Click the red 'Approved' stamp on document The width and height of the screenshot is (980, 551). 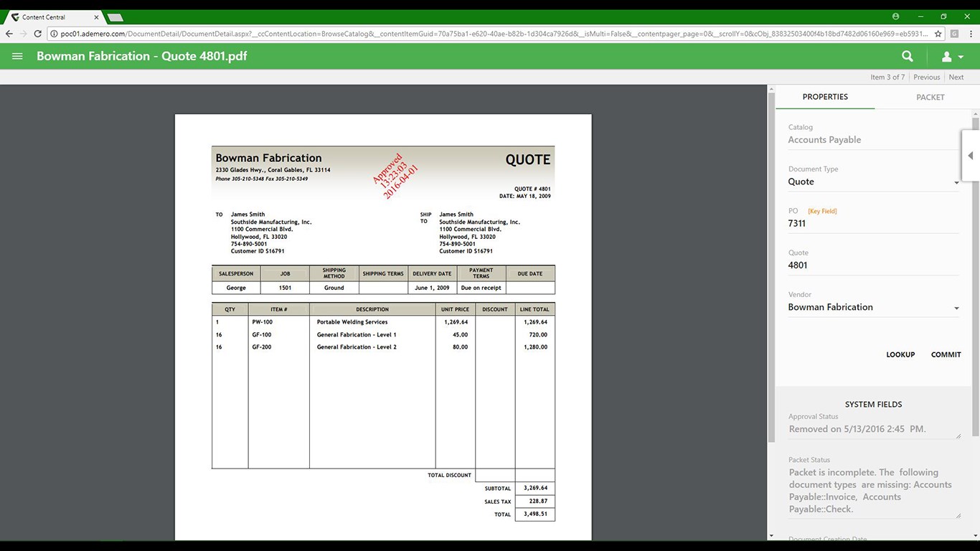[394, 177]
